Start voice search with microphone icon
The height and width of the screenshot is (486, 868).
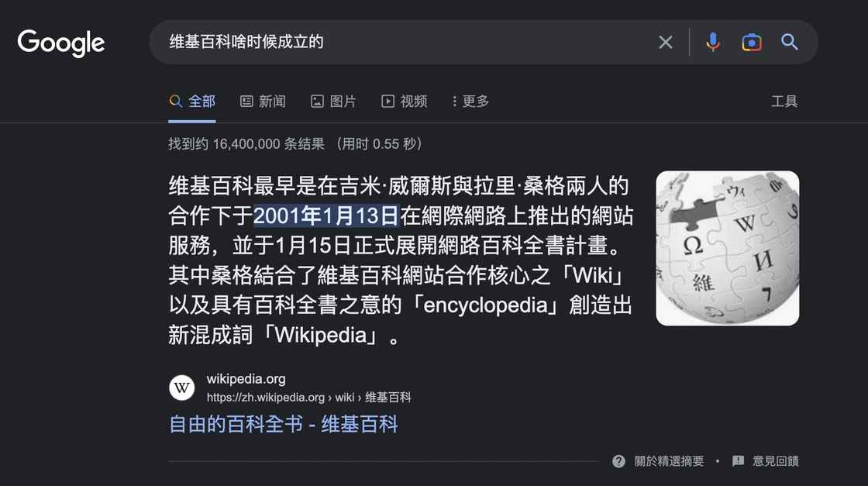pos(713,42)
